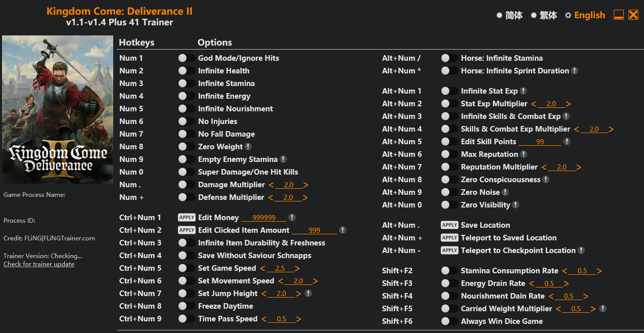The image size is (644, 333).
Task: Decrease Damage Multiplier with left arrow
Action: [271, 185]
